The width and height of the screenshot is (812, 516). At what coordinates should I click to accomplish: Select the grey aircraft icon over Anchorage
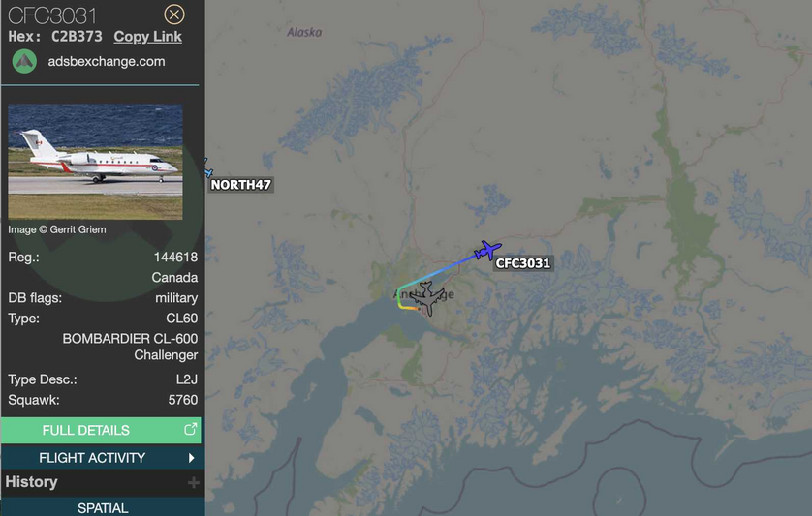tap(426, 298)
